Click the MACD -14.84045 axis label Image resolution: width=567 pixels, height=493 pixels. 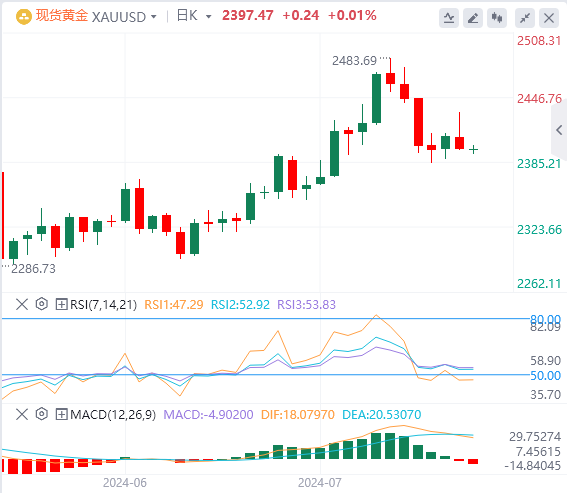pyautogui.click(x=533, y=466)
